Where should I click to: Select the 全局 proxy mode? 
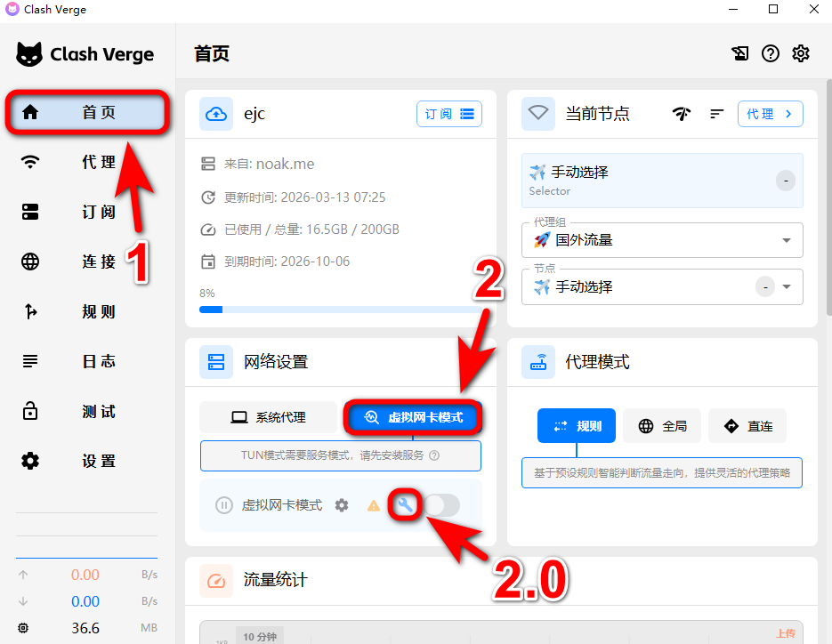[x=663, y=426]
